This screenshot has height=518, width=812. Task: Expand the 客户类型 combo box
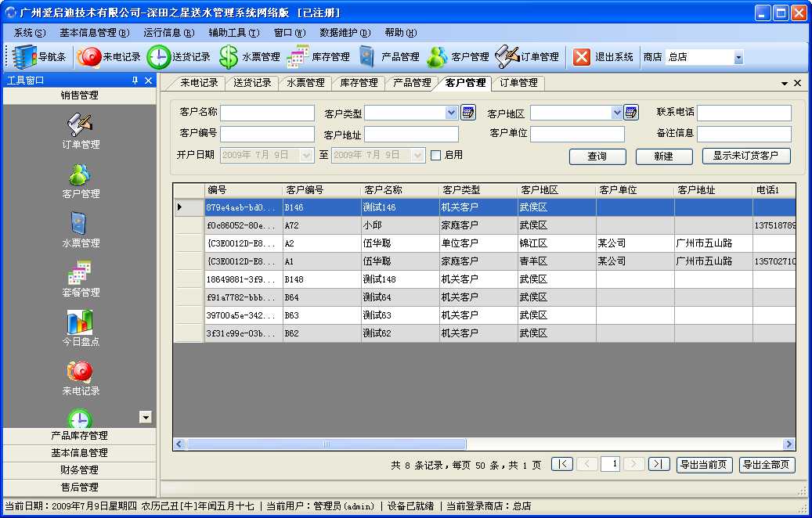tap(451, 113)
